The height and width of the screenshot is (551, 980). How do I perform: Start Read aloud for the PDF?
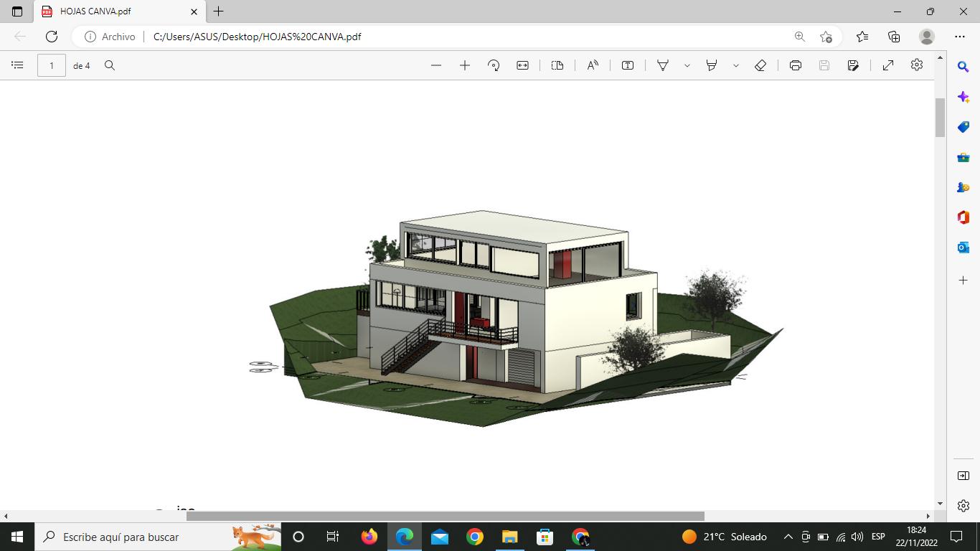pyautogui.click(x=593, y=65)
